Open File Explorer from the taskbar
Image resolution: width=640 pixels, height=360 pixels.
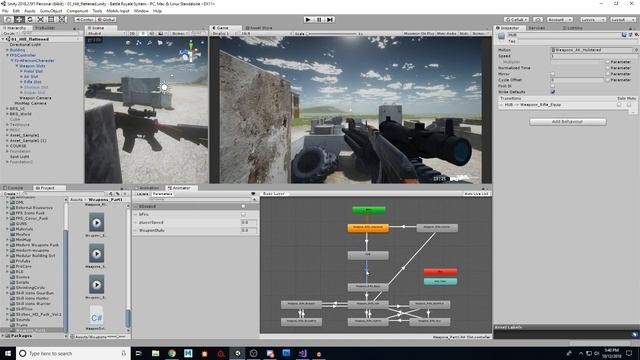point(156,353)
